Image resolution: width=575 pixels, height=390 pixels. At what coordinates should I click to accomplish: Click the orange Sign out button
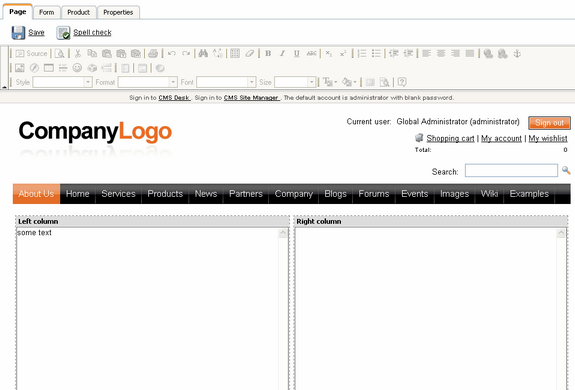coord(549,123)
